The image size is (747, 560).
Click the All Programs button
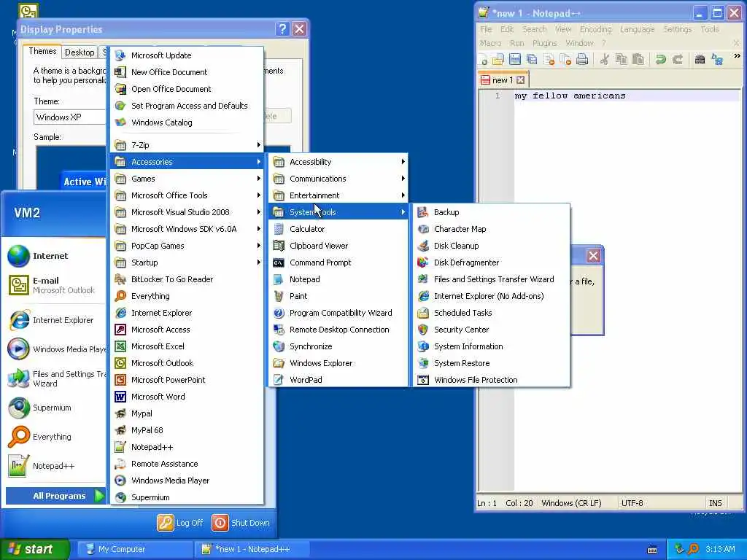pos(55,496)
